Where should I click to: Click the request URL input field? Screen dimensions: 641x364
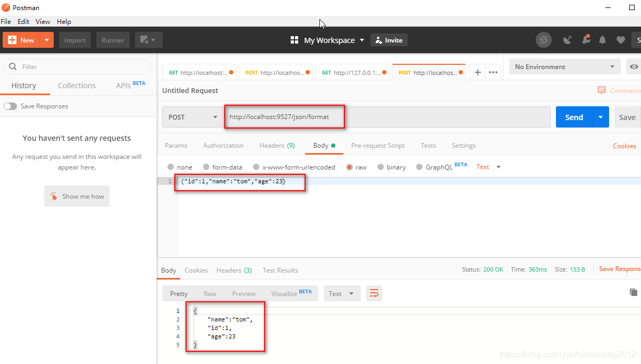pyautogui.click(x=387, y=117)
